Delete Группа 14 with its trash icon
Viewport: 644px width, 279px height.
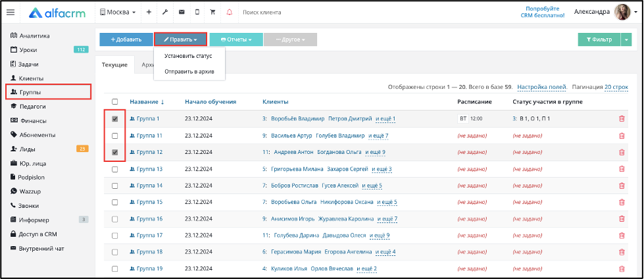[622, 186]
